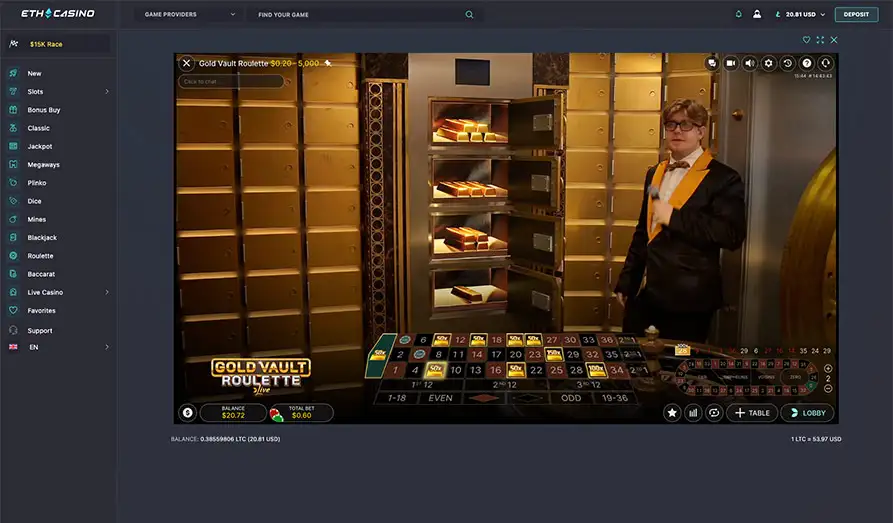Open the game help question icon

(806, 63)
